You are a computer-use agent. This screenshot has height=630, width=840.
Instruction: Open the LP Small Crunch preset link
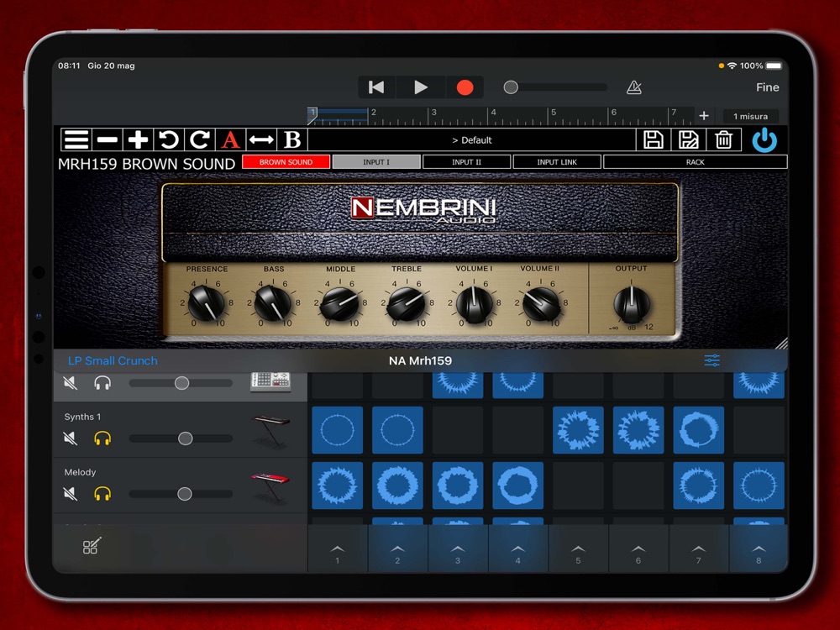(113, 360)
